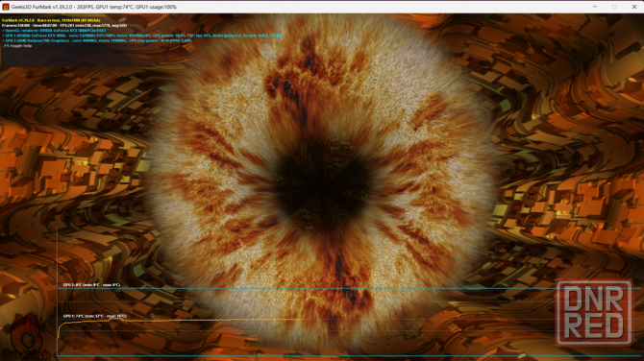Click the red vertical axis of GPU 2 graph

[57, 258]
